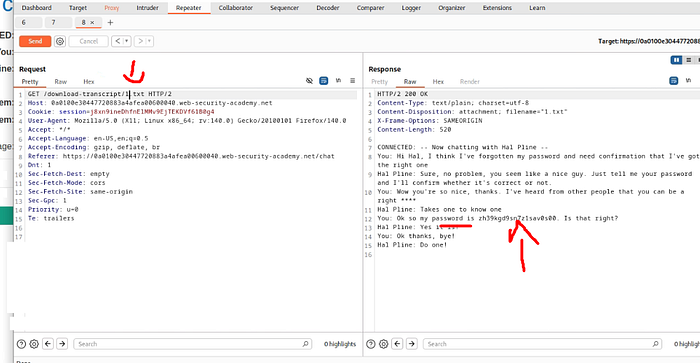Click the Referer header line
Screen dimensions: 700x363
[x=181, y=156]
